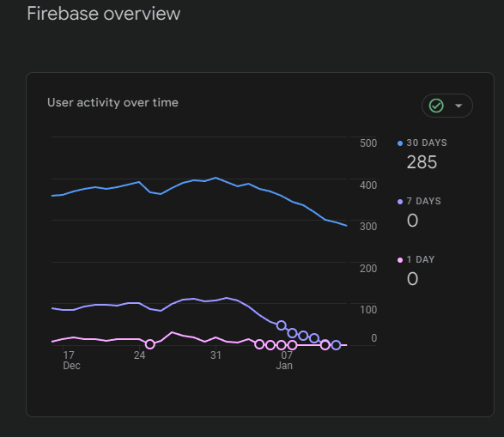Viewport: 504px width, 437px height.
Task: Click the first purple 7-day circle marker
Action: coord(282,325)
